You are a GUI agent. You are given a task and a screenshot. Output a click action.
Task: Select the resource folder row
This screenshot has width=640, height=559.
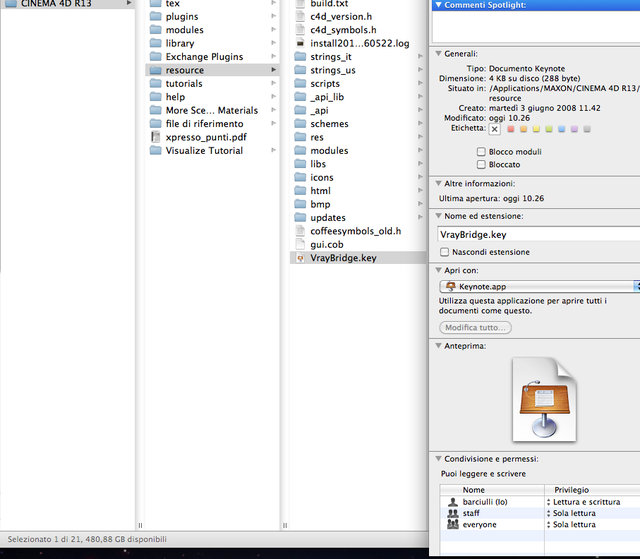[x=212, y=70]
